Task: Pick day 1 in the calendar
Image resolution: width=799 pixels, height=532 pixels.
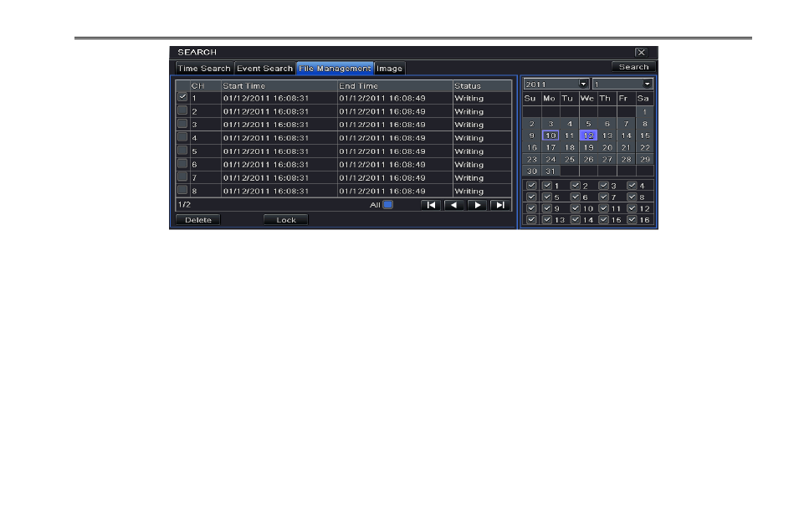Action: click(644, 111)
